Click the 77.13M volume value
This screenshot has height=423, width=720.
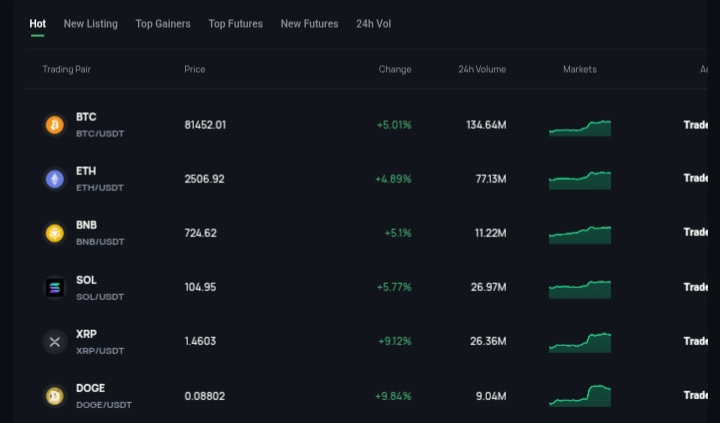coord(491,179)
